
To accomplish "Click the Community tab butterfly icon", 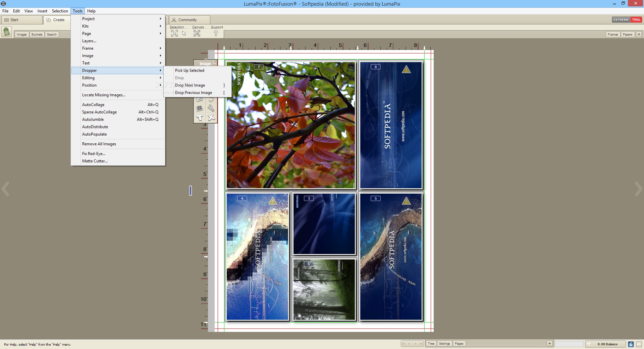I will [x=174, y=20].
